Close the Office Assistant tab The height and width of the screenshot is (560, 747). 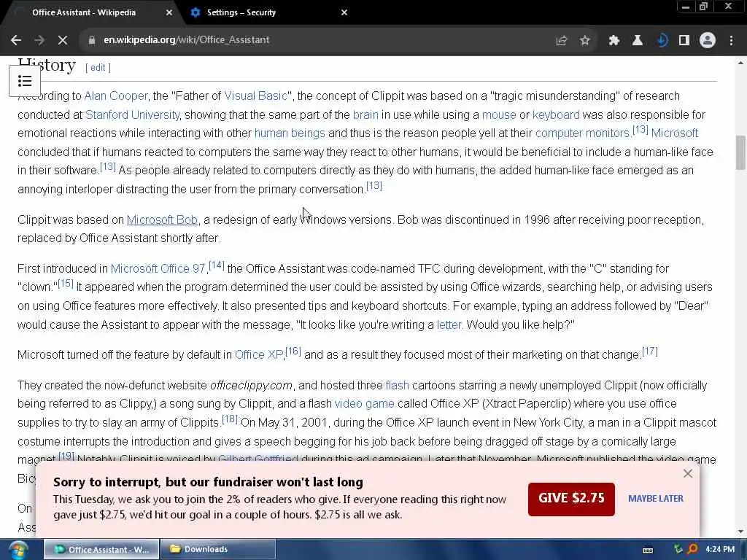[x=169, y=12]
